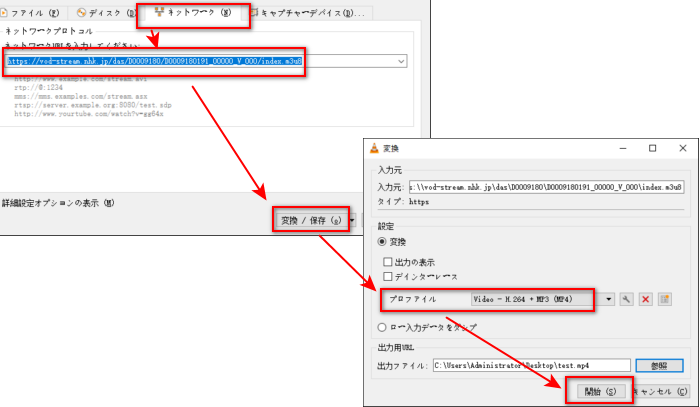This screenshot has height=407, width=700.
Task: Click the profile dropdown arrow
Action: coord(608,299)
